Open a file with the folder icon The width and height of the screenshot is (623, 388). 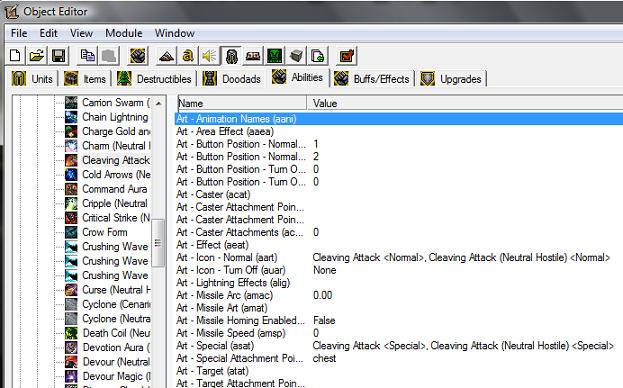[x=37, y=56]
